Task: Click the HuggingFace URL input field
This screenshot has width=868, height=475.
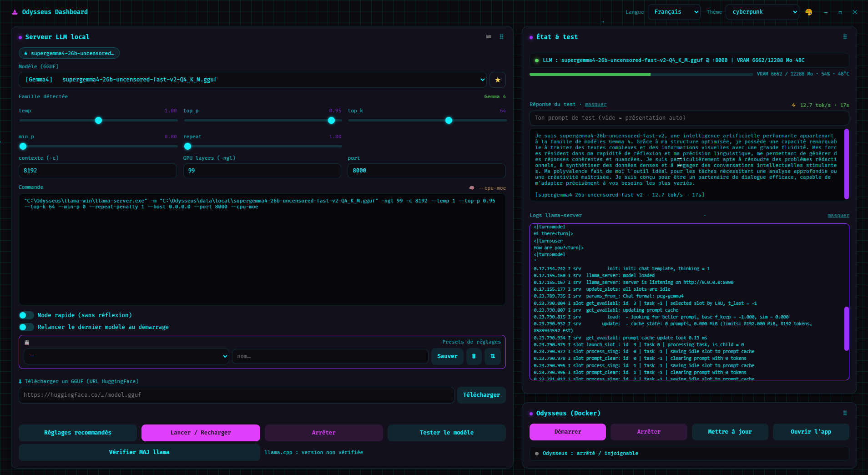Action: point(237,395)
